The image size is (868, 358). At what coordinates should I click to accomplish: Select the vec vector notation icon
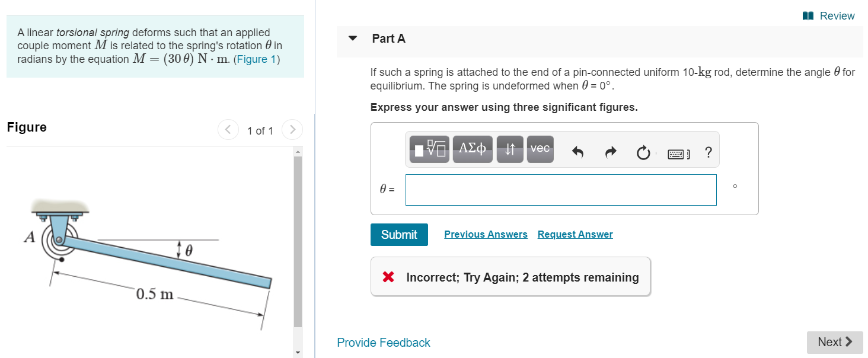click(x=540, y=149)
